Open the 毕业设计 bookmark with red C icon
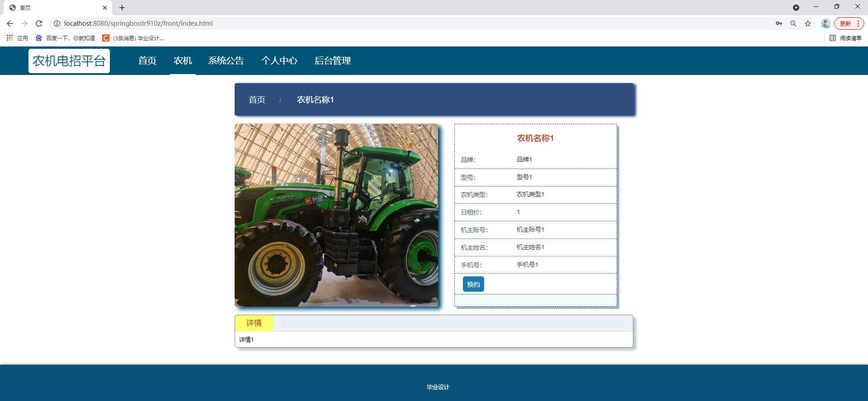The width and height of the screenshot is (868, 401). (133, 38)
